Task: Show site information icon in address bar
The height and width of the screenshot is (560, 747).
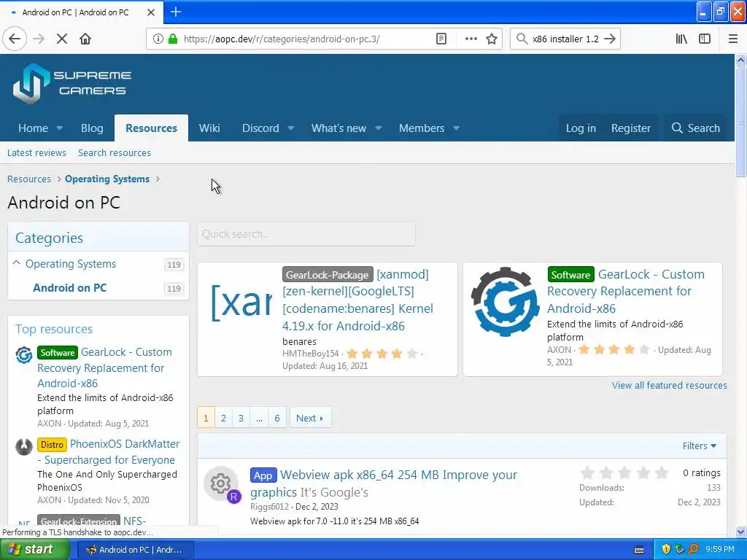Action: 158,39
